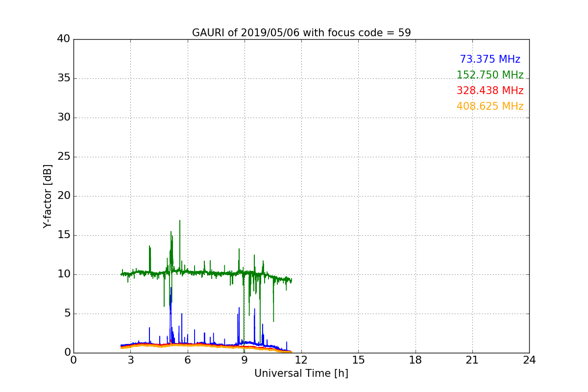Click y-axis tick label 30

coord(64,118)
